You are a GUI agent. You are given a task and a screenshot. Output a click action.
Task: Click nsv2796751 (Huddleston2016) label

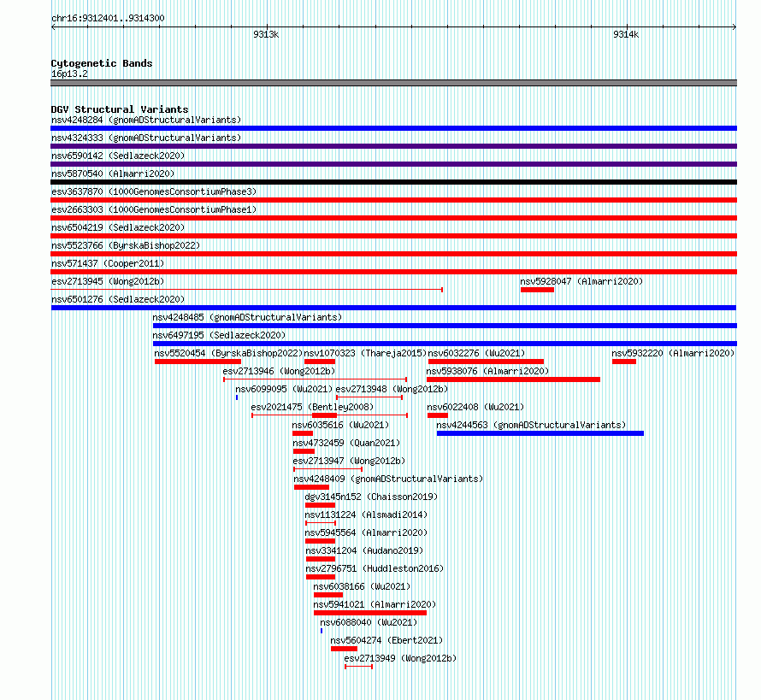coord(375,568)
